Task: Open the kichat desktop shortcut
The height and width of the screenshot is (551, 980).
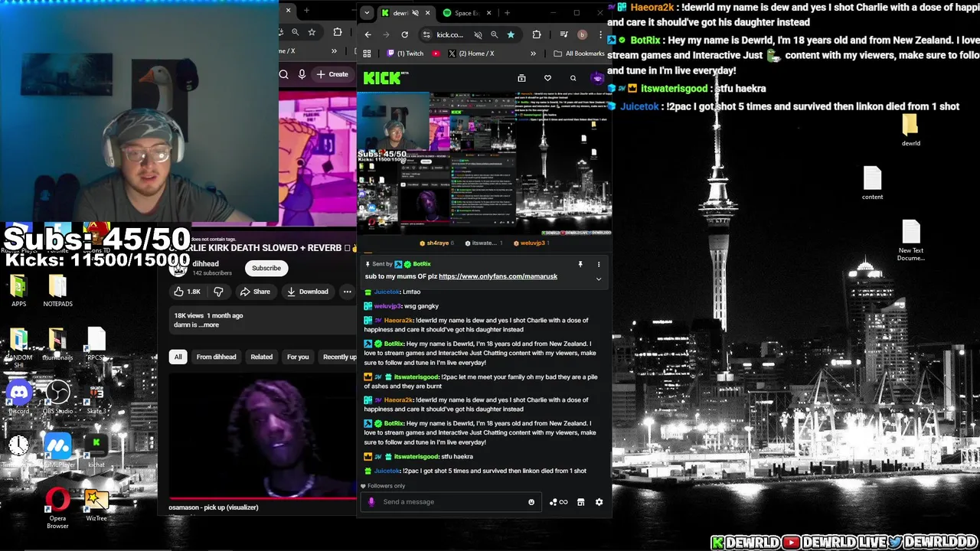Action: 96,450
